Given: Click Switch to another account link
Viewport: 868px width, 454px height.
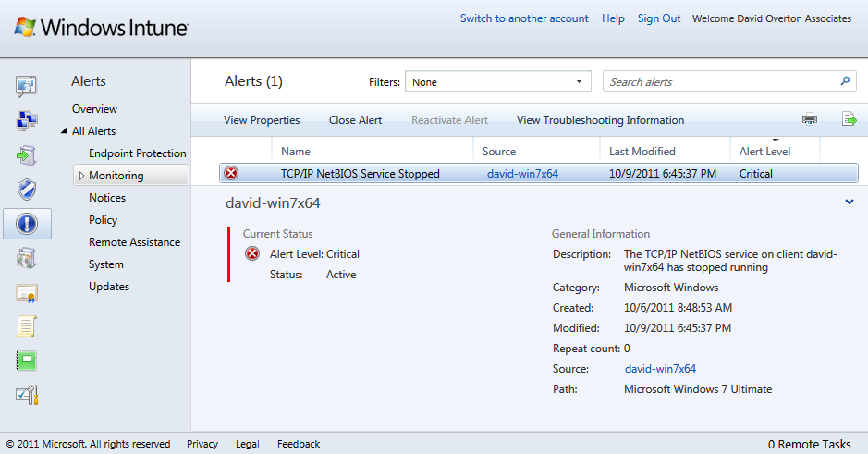Looking at the screenshot, I should (x=524, y=18).
